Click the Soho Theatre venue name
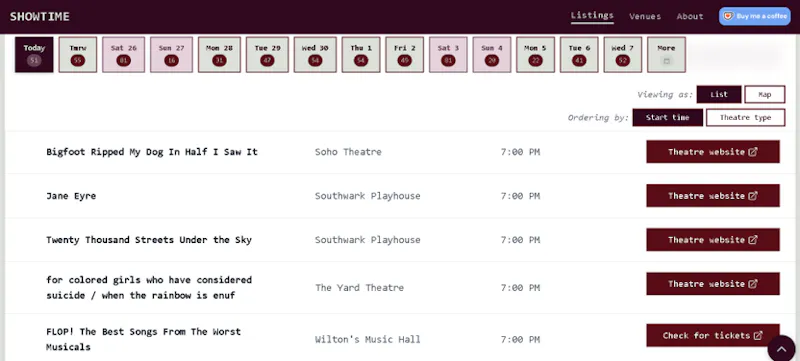 pos(348,152)
